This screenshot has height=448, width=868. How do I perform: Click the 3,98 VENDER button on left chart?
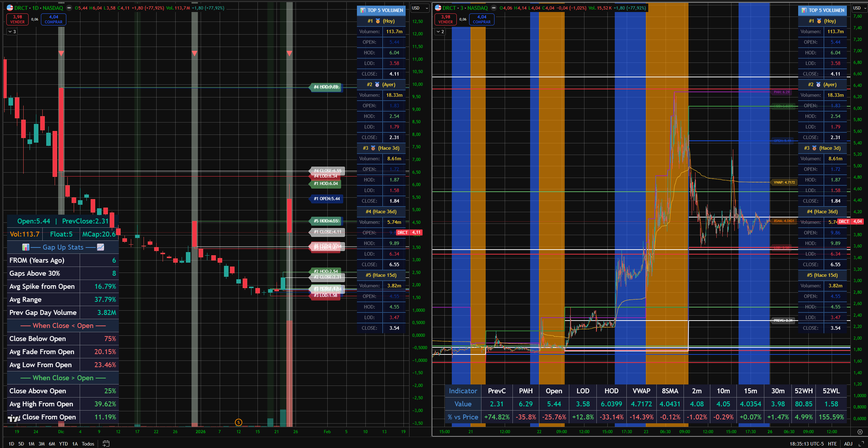click(17, 19)
